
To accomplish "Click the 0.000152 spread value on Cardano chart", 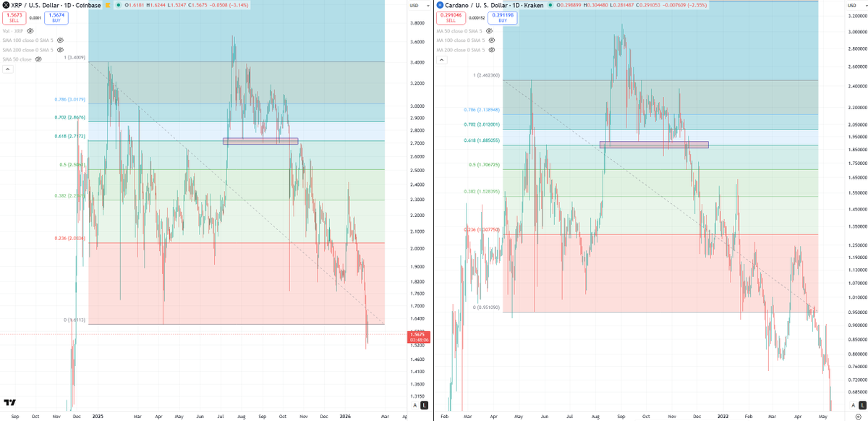I will pos(477,18).
